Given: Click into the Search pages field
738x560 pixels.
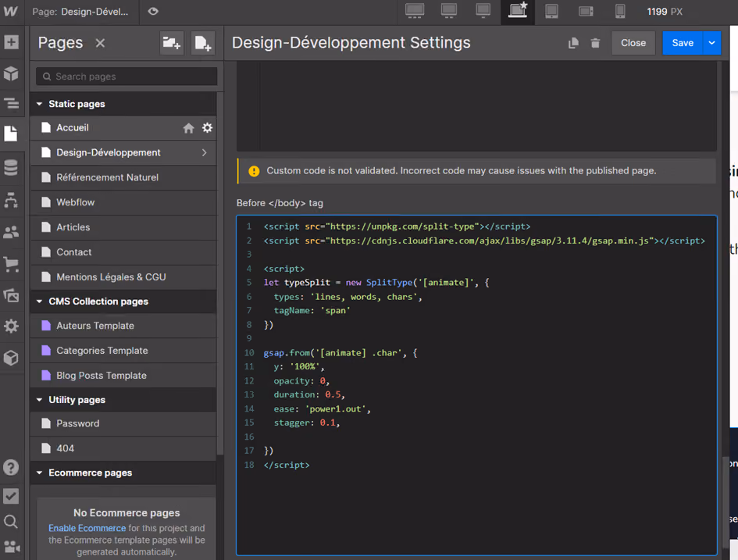Looking at the screenshot, I should tap(127, 77).
